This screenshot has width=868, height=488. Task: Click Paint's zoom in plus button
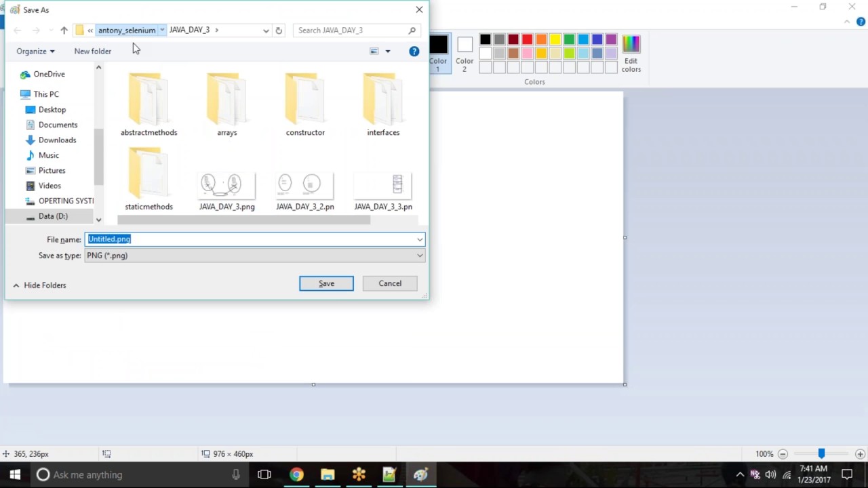(x=860, y=454)
